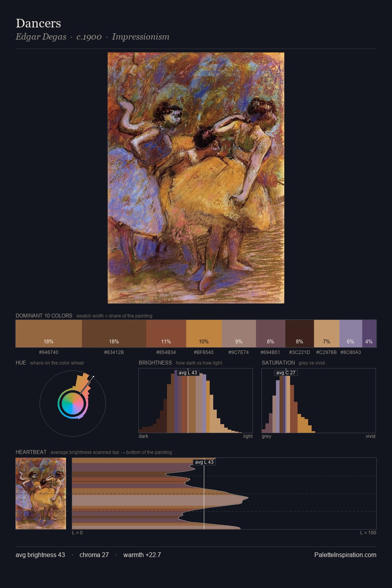Image resolution: width=392 pixels, height=588 pixels.
Task: Click the HUE section heading
Action: coord(21,363)
